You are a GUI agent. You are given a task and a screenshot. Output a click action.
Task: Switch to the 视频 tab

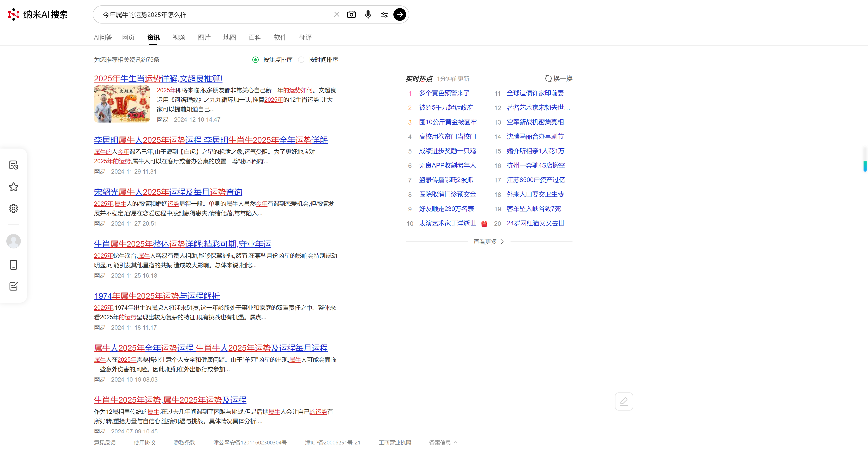click(179, 37)
